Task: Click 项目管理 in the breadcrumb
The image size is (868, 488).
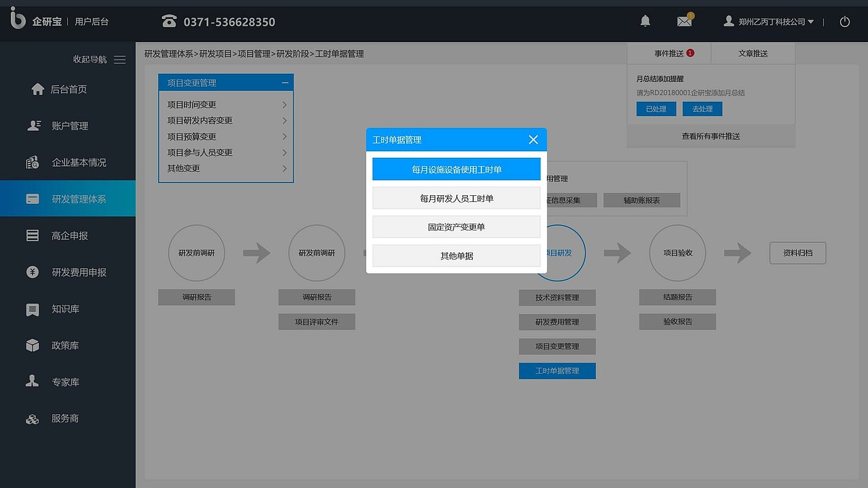Action: (x=254, y=54)
